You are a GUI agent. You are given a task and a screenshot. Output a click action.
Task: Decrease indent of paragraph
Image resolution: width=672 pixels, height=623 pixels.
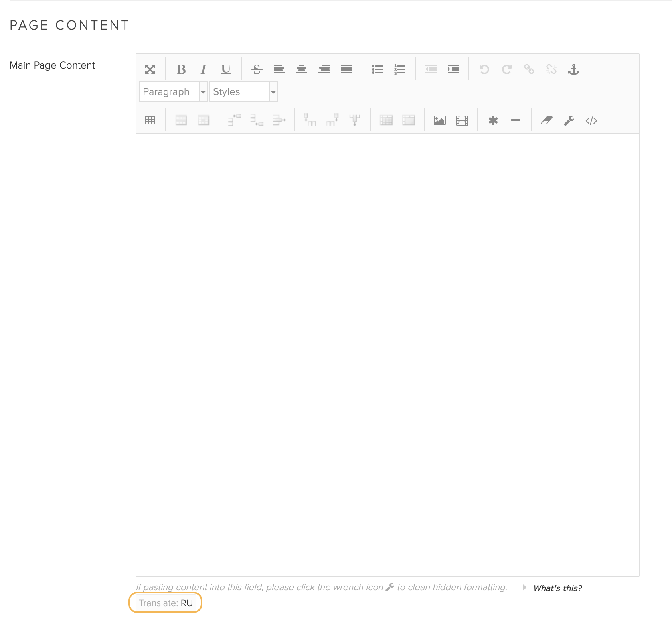click(x=431, y=69)
